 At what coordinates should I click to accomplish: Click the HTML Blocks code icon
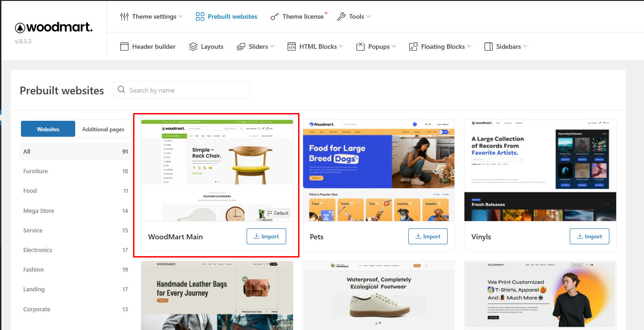tap(292, 46)
